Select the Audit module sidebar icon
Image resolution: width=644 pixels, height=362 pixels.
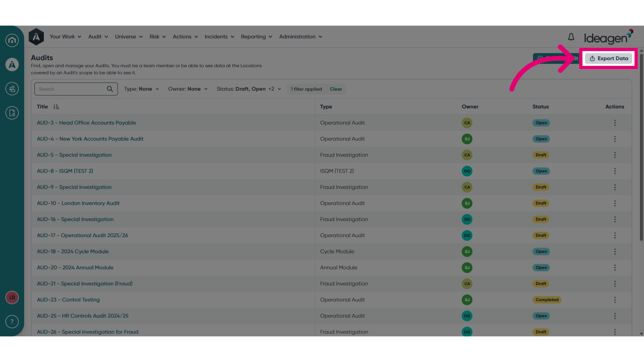point(12,65)
